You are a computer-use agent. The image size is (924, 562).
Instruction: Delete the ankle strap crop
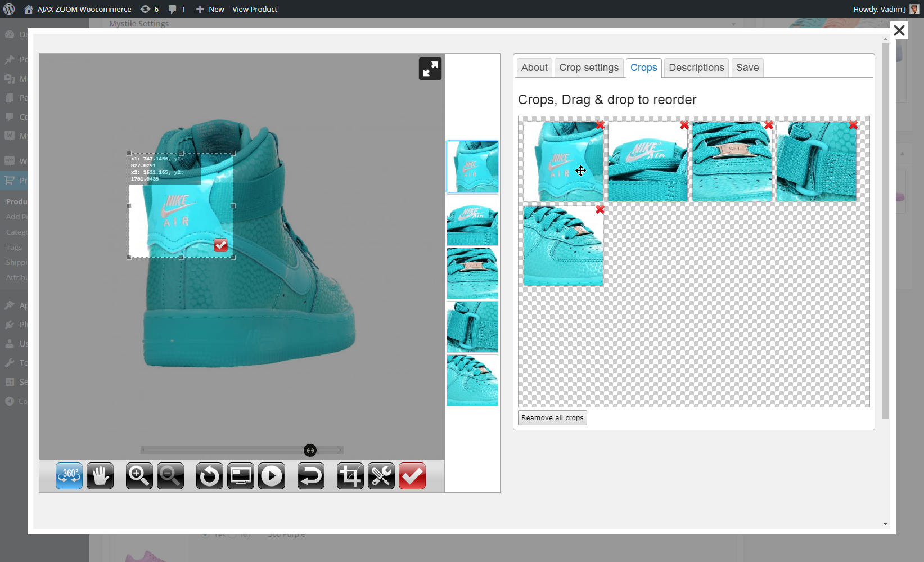[x=853, y=125]
